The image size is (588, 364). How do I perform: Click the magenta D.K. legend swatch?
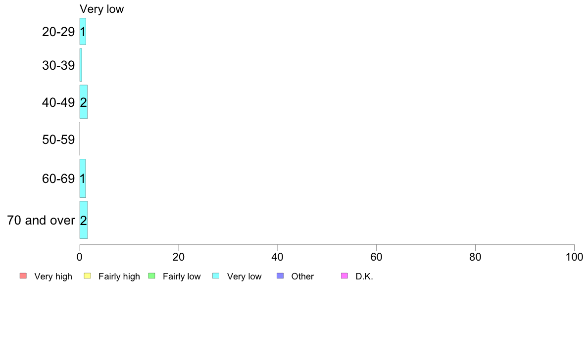[344, 276]
